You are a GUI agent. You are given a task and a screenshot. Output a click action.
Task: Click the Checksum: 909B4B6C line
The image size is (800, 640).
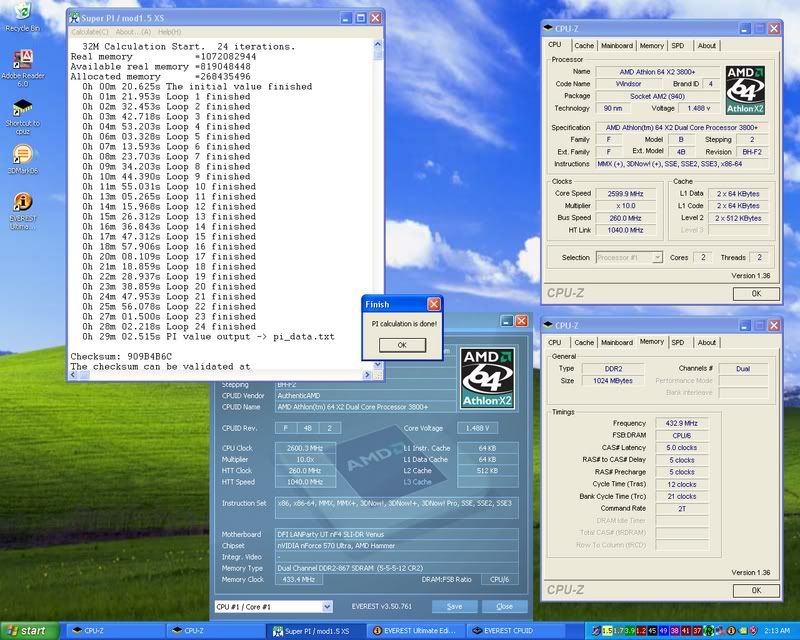click(121, 356)
